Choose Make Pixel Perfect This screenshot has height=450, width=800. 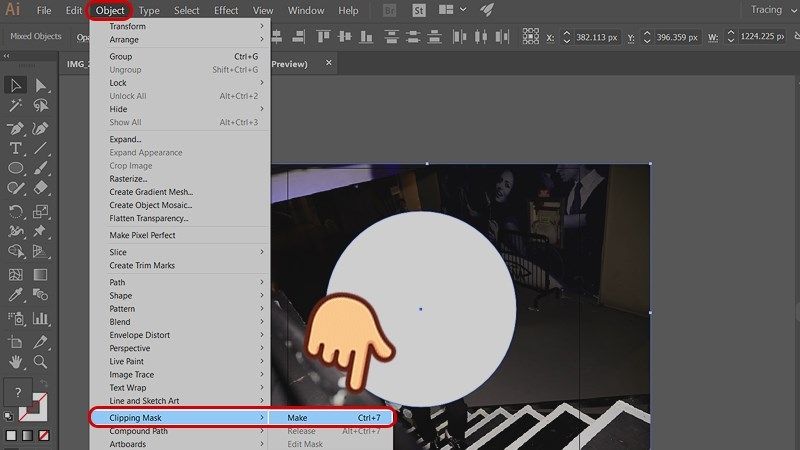180,235
